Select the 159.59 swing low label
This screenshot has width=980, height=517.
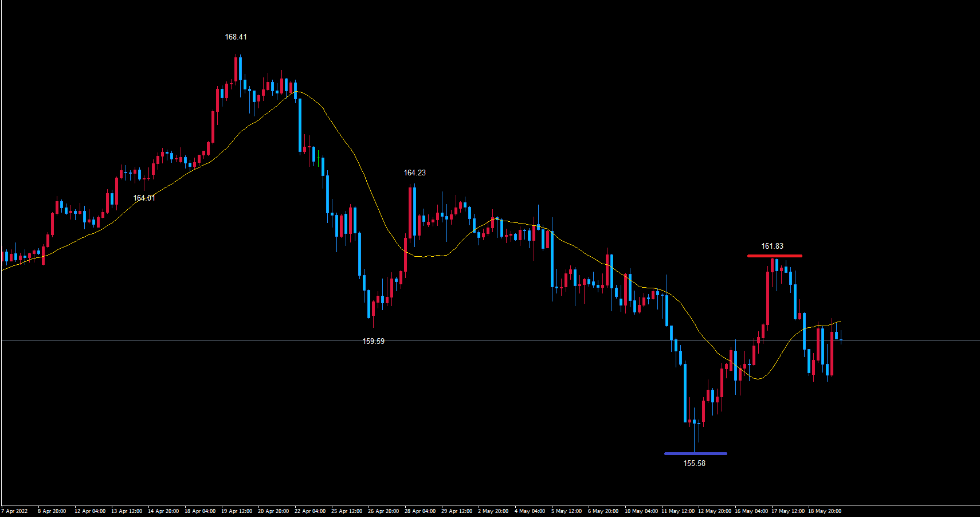pos(373,342)
